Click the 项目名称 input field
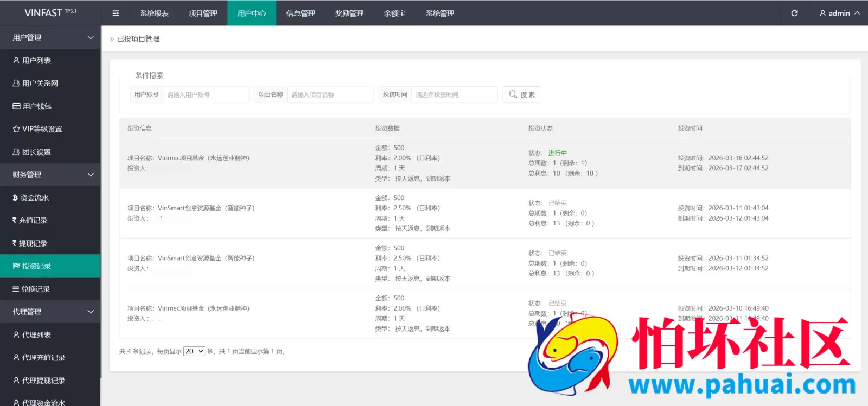Viewport: 868px width, 406px height. [x=330, y=94]
